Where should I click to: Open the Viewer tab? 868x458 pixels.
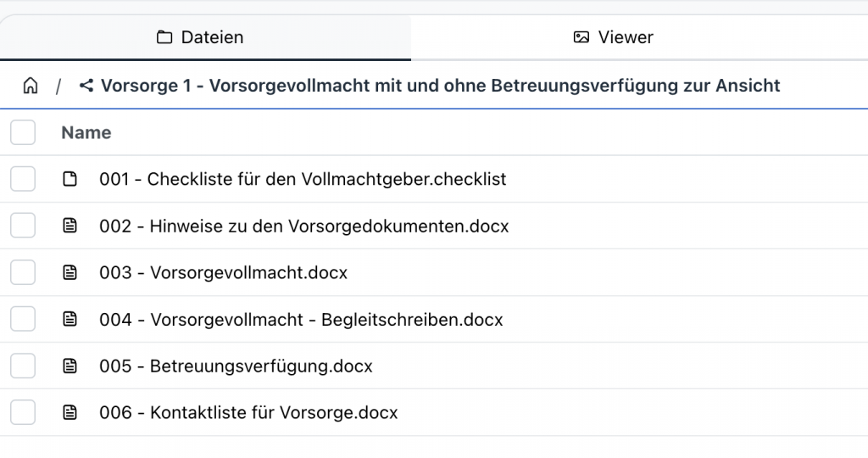[x=614, y=37]
